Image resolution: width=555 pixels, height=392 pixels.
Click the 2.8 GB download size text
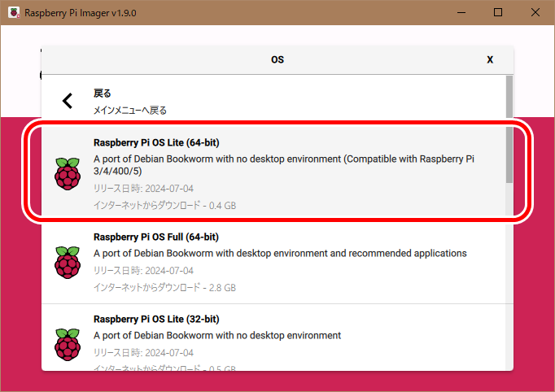(x=222, y=288)
